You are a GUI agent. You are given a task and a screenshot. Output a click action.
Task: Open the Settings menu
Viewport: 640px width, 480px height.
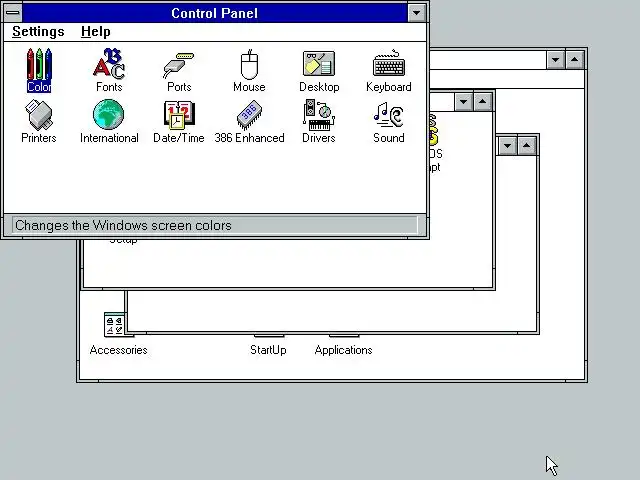click(38, 31)
